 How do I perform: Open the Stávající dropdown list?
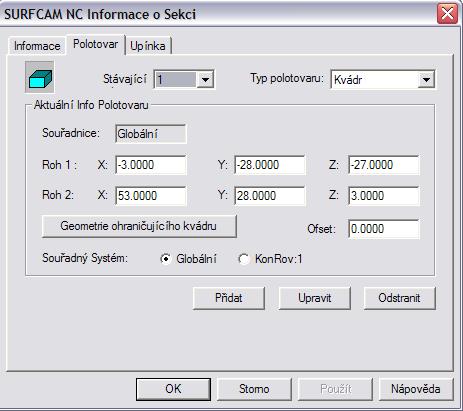point(205,80)
